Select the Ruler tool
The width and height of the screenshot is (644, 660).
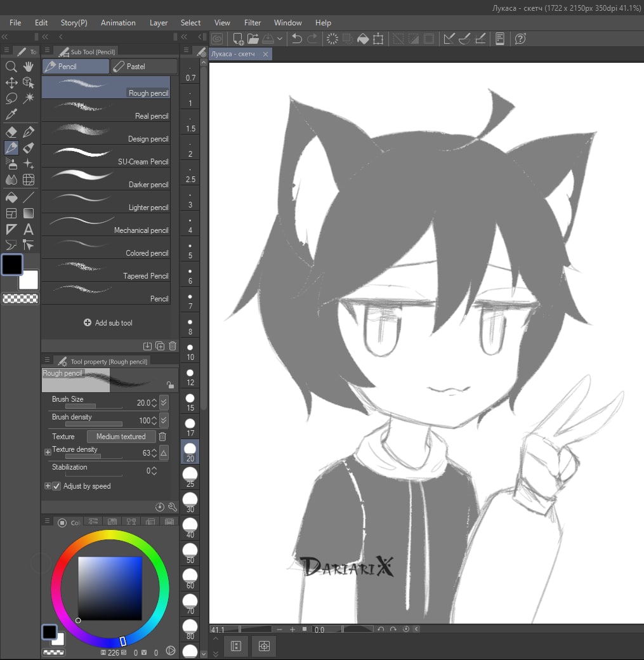pyautogui.click(x=11, y=229)
